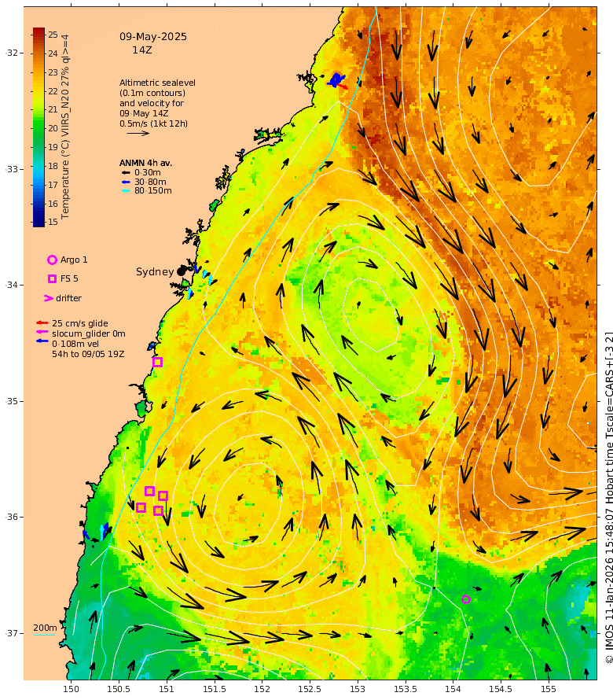Click the easternmost FS square in the 36°S cluster
613x700 pixels.
point(163,496)
